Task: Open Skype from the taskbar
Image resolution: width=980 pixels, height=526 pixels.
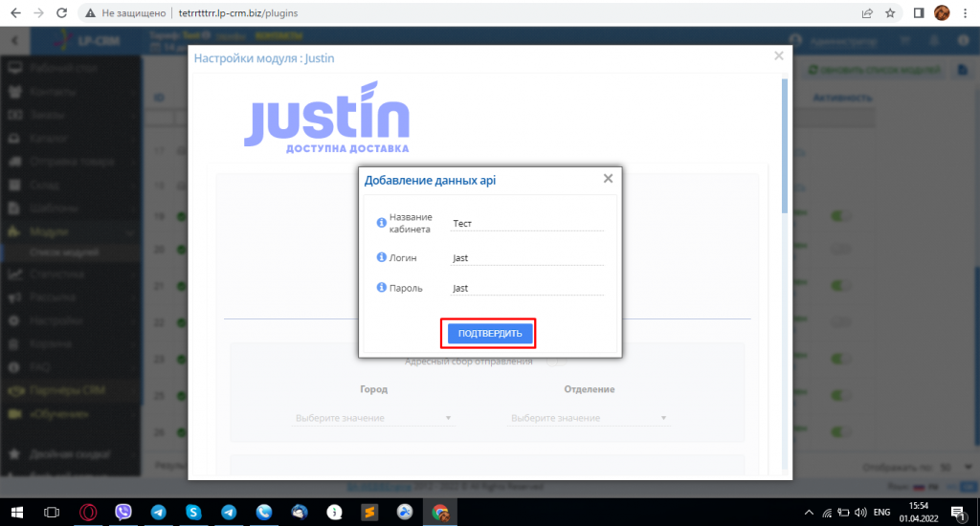Action: coord(193,513)
